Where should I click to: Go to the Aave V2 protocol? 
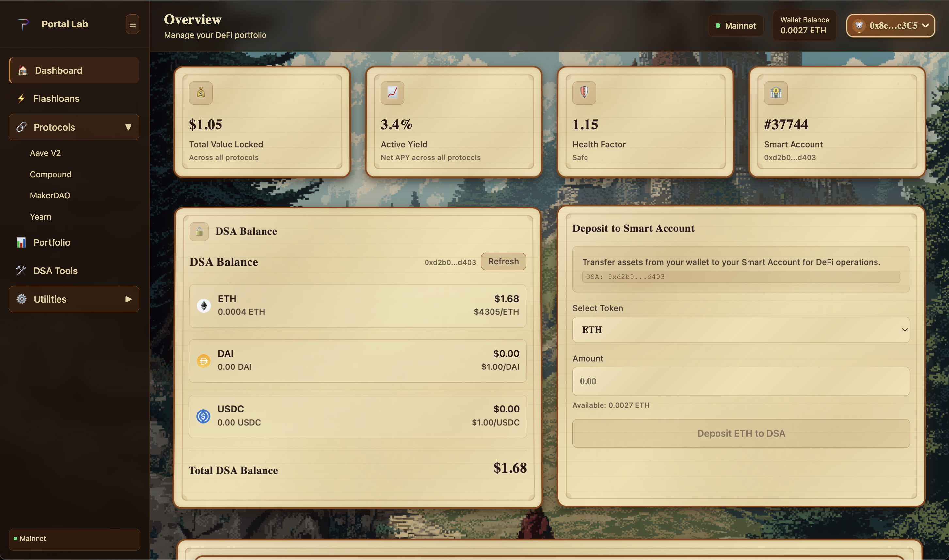click(x=45, y=153)
